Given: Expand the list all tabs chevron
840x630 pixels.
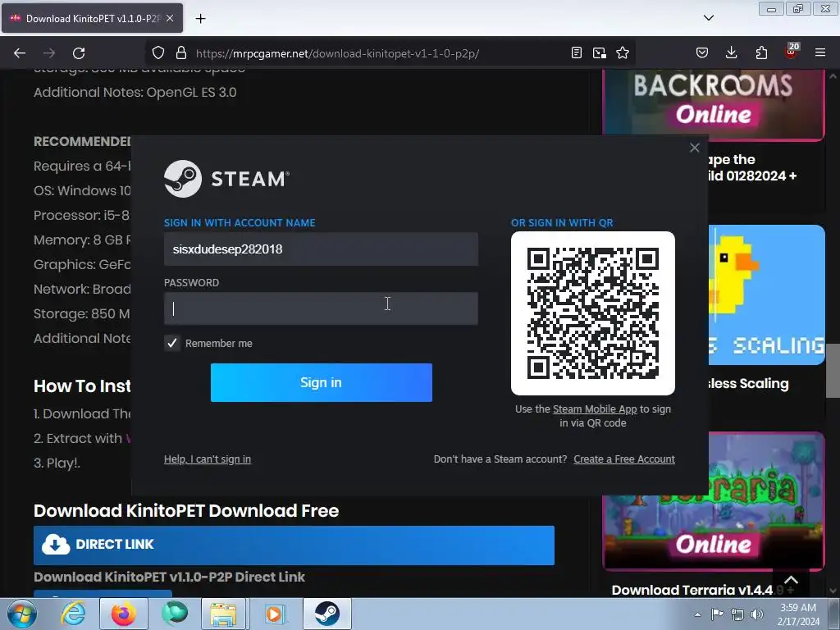Looking at the screenshot, I should point(708,18).
